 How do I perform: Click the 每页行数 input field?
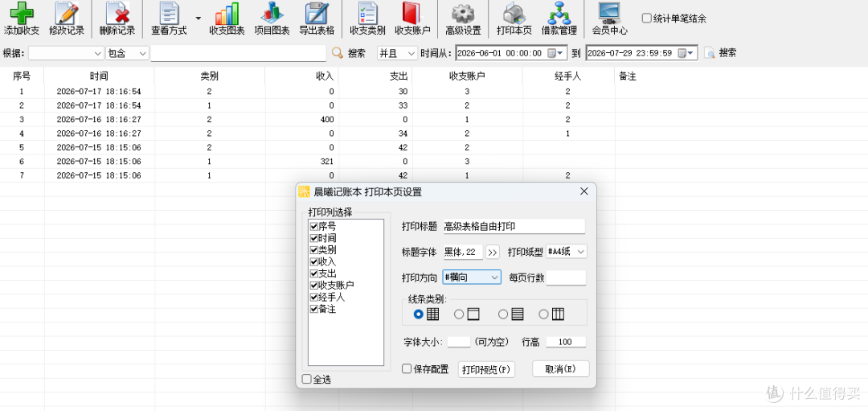click(x=566, y=277)
